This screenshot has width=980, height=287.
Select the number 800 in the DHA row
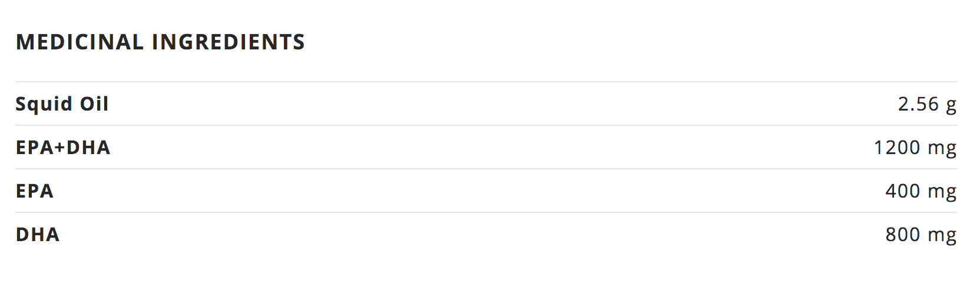903,235
